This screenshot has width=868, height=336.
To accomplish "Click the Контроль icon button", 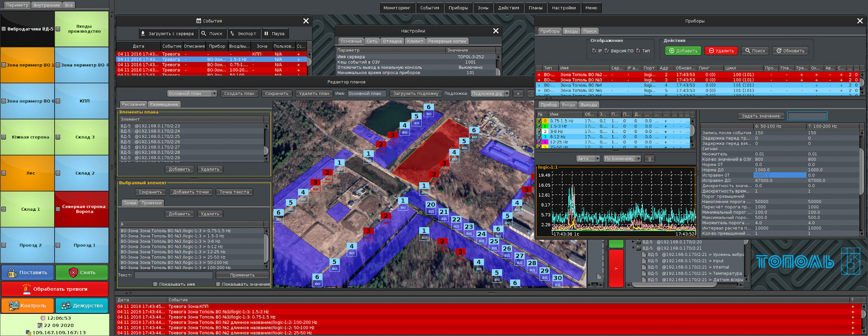I will coord(14,305).
